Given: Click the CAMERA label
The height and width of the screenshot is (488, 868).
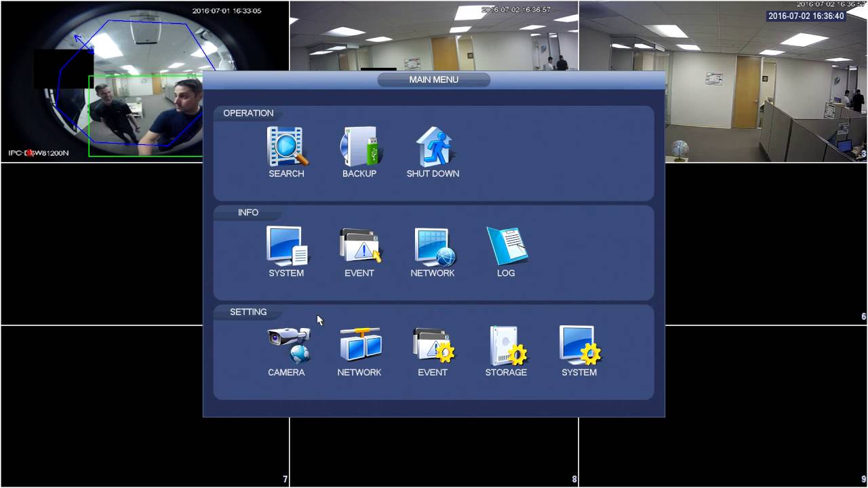Looking at the screenshot, I should [x=286, y=372].
